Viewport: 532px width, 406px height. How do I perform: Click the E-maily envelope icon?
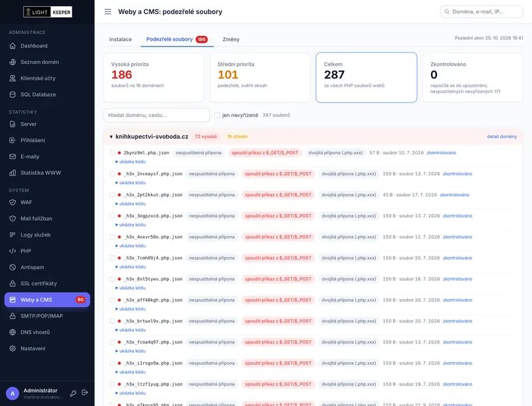(13, 157)
